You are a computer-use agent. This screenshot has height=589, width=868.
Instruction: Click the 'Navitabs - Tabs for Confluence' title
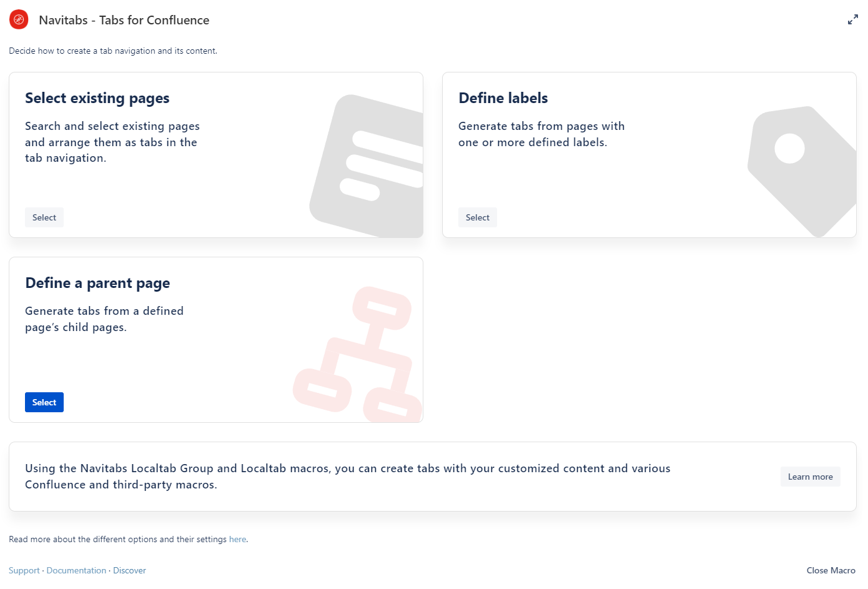click(124, 20)
